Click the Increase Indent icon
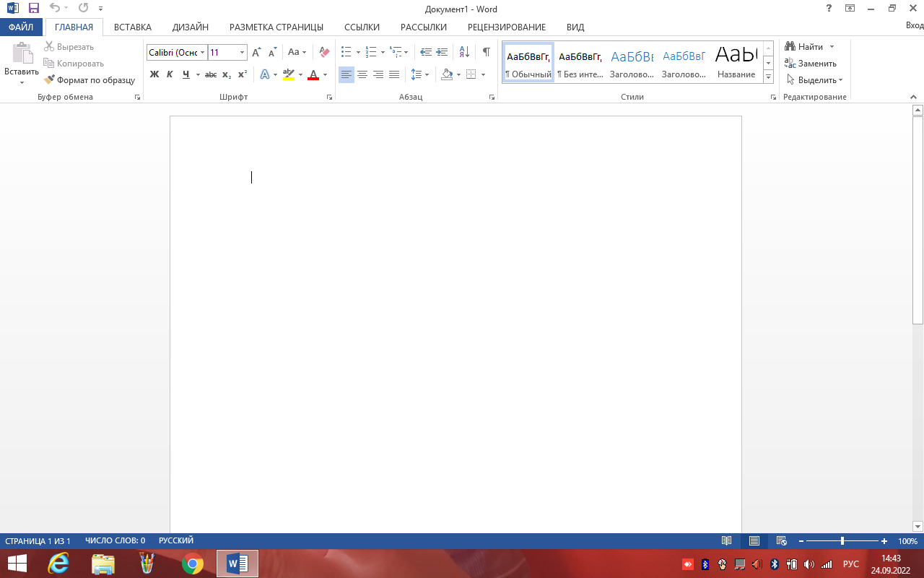The height and width of the screenshot is (578, 924). (x=442, y=52)
